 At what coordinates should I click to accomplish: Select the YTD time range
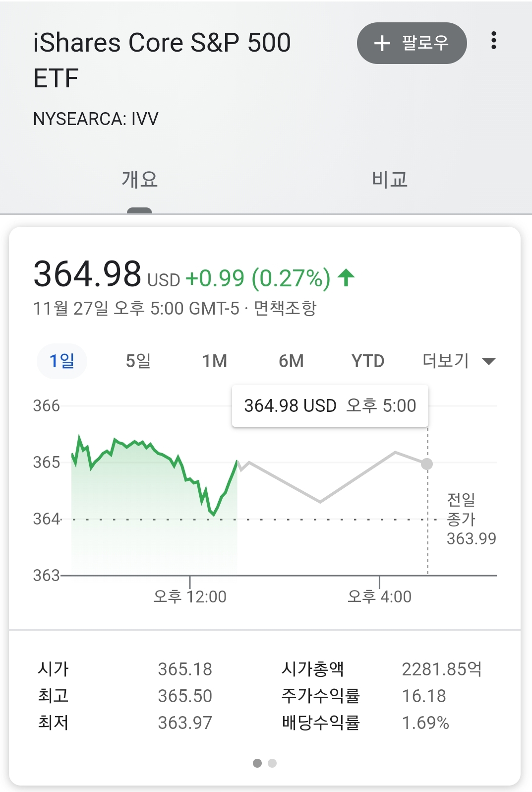click(368, 361)
